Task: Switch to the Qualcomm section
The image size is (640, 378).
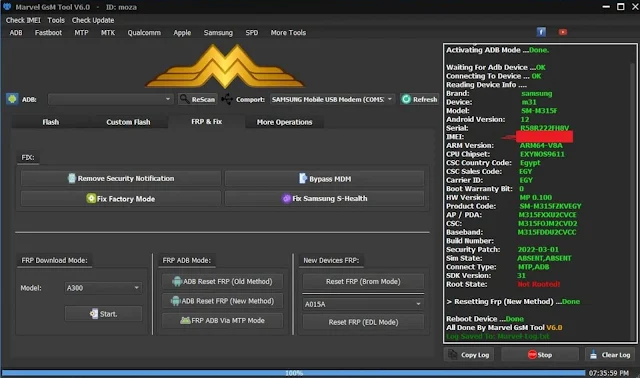Action: 144,33
